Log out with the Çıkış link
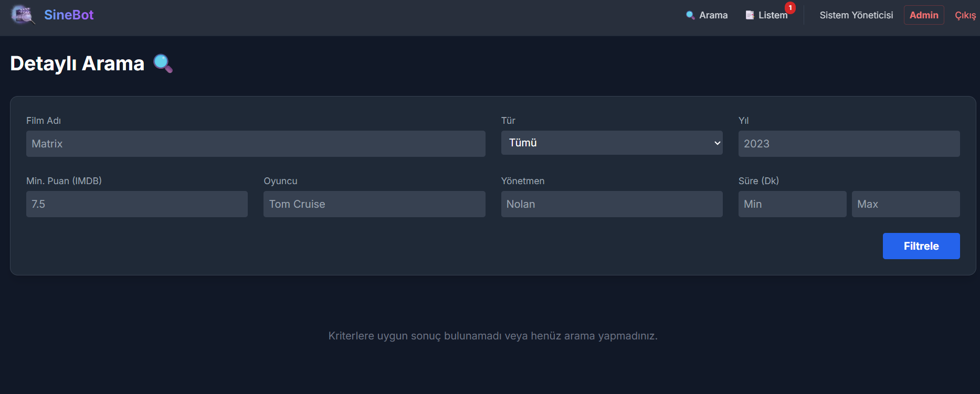Image resolution: width=980 pixels, height=394 pixels. (x=965, y=15)
